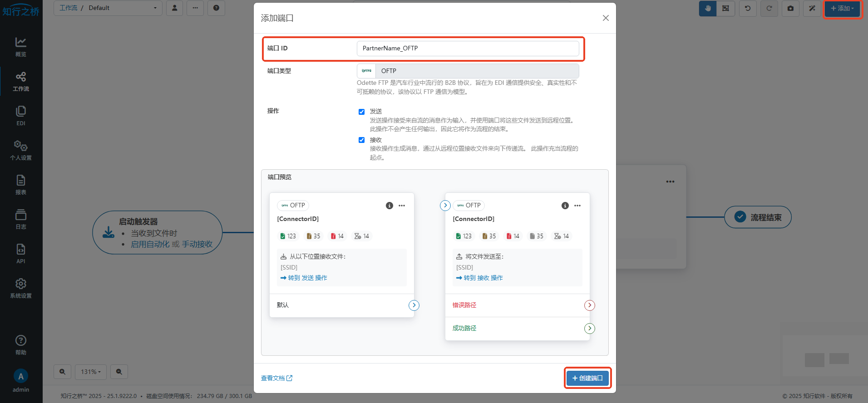Image resolution: width=868 pixels, height=403 pixels.
Task: Open the 131% zoom level dropdown
Action: (x=91, y=372)
